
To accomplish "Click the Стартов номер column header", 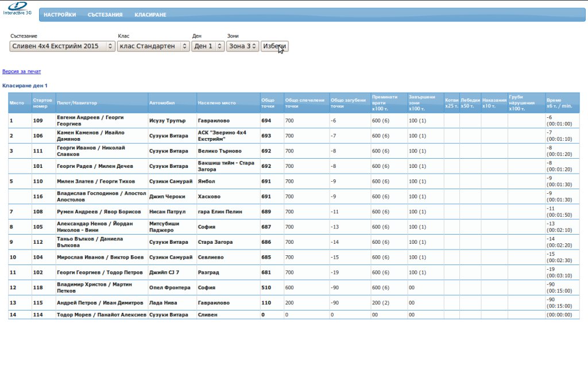I will 43,103.
